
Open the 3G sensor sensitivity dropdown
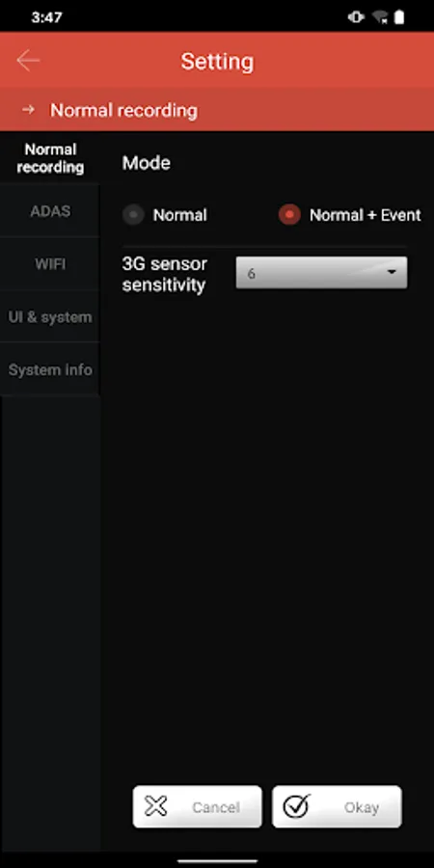[x=321, y=272]
